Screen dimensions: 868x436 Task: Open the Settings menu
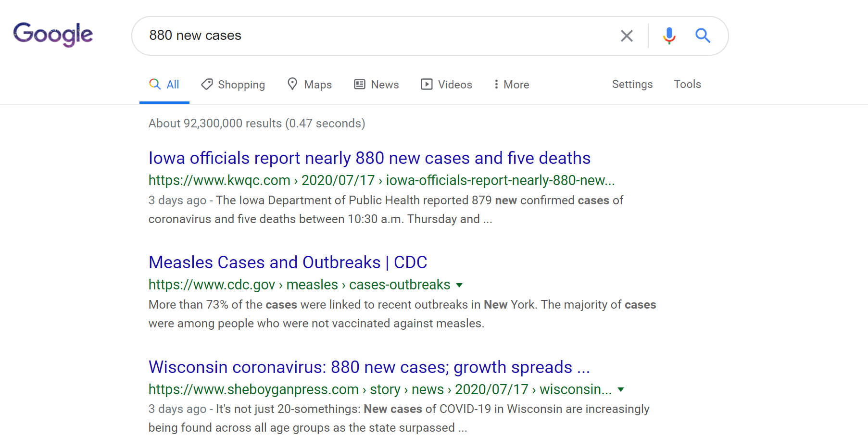point(632,84)
